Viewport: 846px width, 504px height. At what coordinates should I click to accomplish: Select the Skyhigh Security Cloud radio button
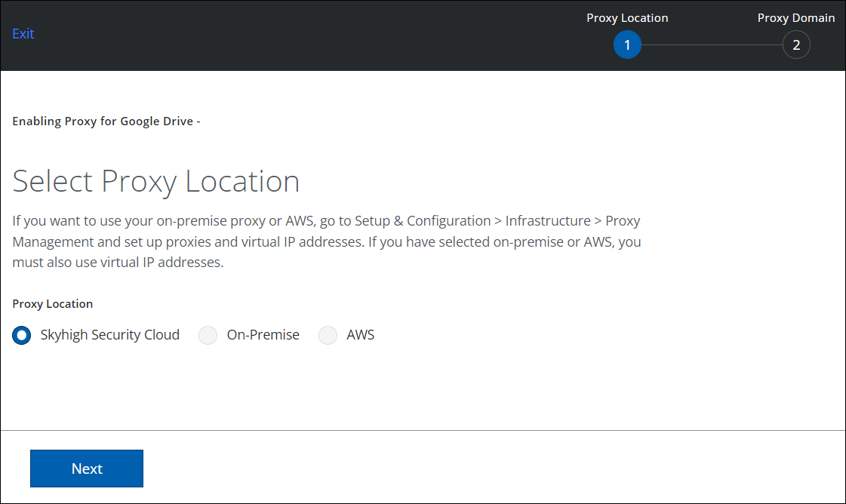(x=22, y=335)
